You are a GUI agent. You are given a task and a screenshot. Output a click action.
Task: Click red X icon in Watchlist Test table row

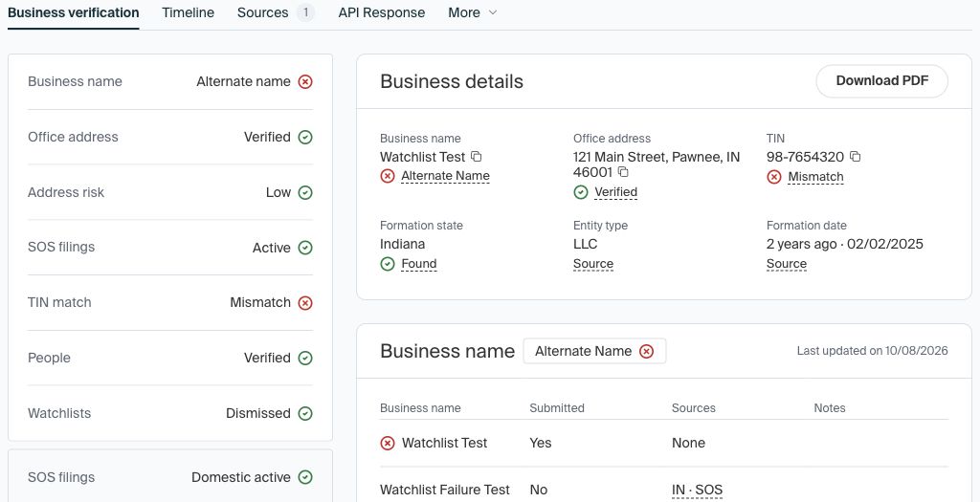tap(388, 444)
